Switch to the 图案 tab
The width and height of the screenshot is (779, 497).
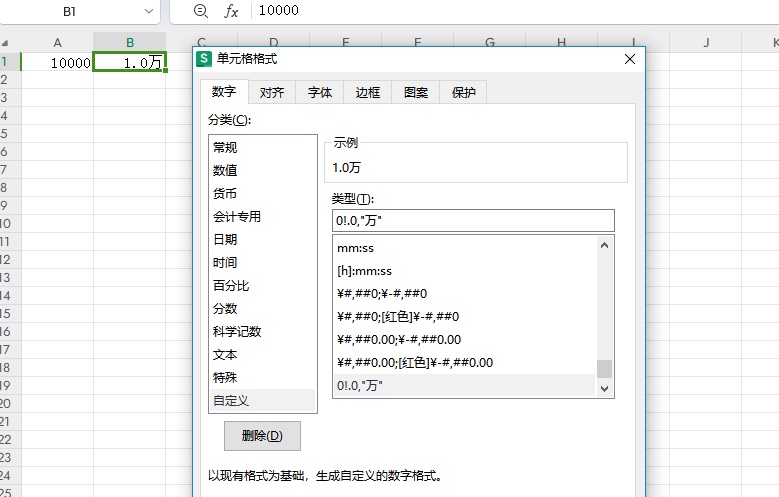[416, 92]
